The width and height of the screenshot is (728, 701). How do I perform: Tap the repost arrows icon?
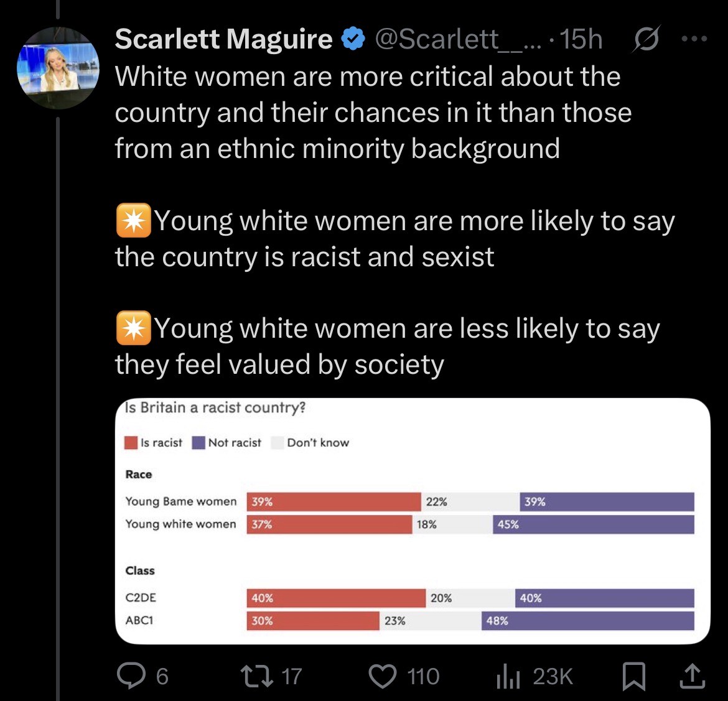[x=257, y=676]
